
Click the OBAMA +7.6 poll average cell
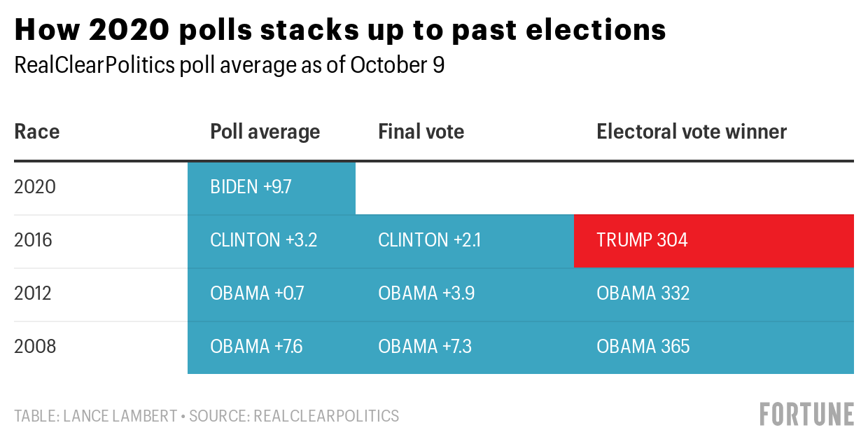click(x=272, y=347)
